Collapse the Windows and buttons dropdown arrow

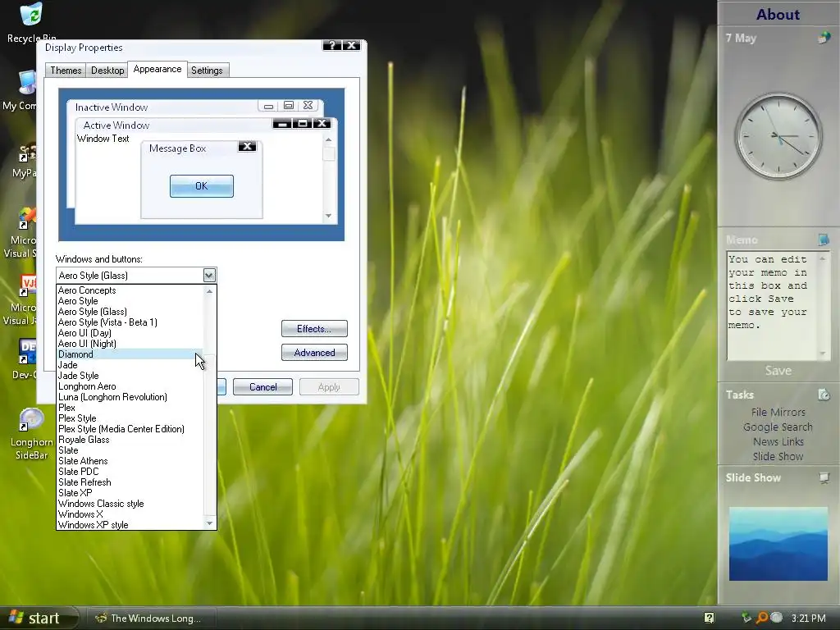pos(209,276)
